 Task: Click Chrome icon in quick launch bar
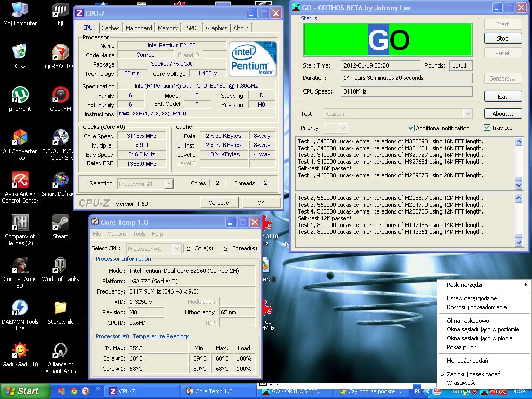(74, 391)
